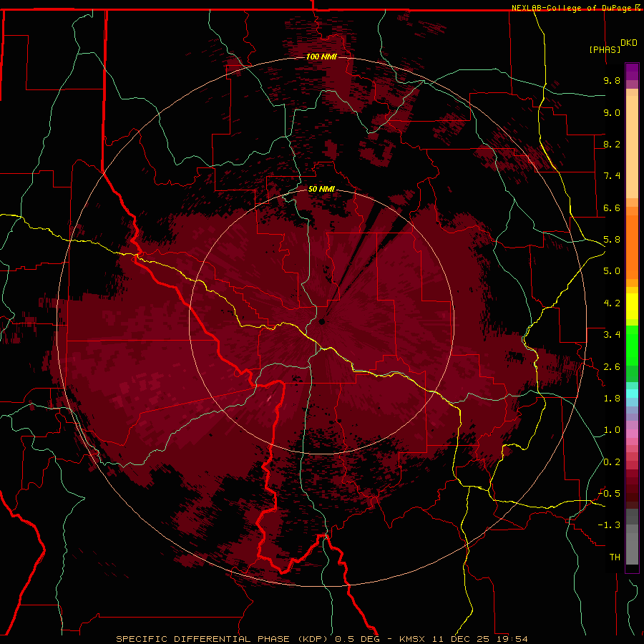
Task: Click the 8.2 scale value
Action: [612, 144]
